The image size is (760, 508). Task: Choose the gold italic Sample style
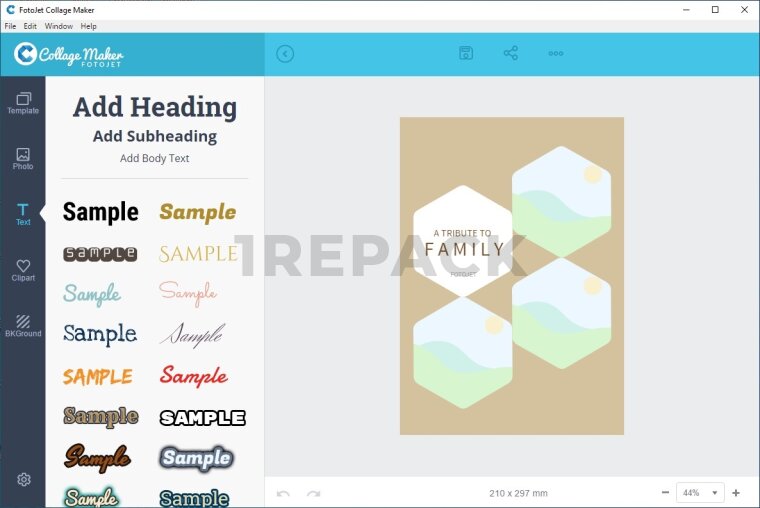click(198, 212)
